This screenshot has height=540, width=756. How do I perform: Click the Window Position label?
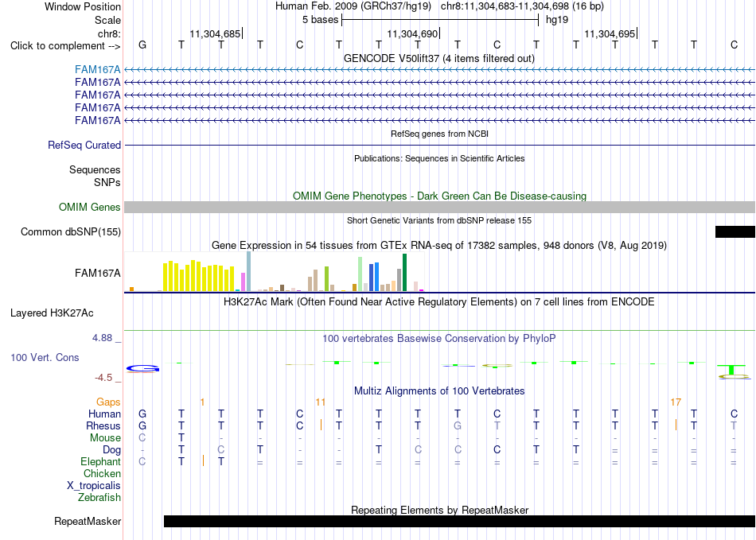click(x=83, y=6)
